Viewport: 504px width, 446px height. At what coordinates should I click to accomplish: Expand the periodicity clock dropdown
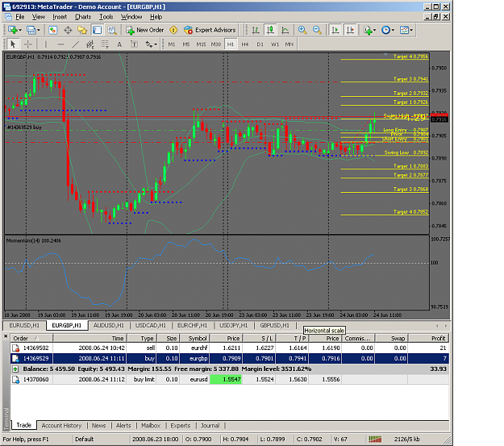(x=393, y=30)
